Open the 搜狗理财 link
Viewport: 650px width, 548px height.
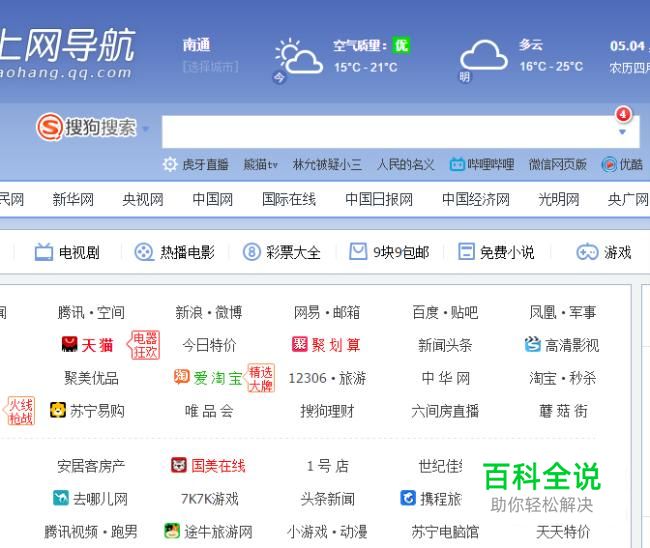327,411
